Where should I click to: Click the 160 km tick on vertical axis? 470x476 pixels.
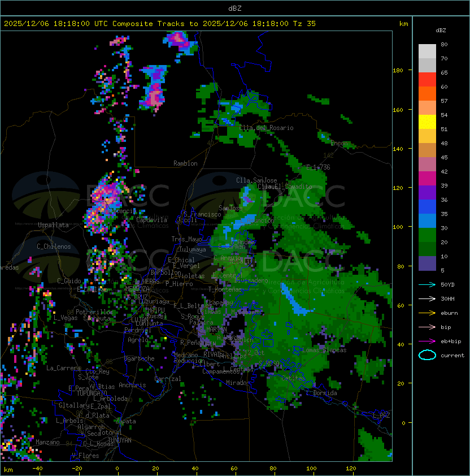398,110
